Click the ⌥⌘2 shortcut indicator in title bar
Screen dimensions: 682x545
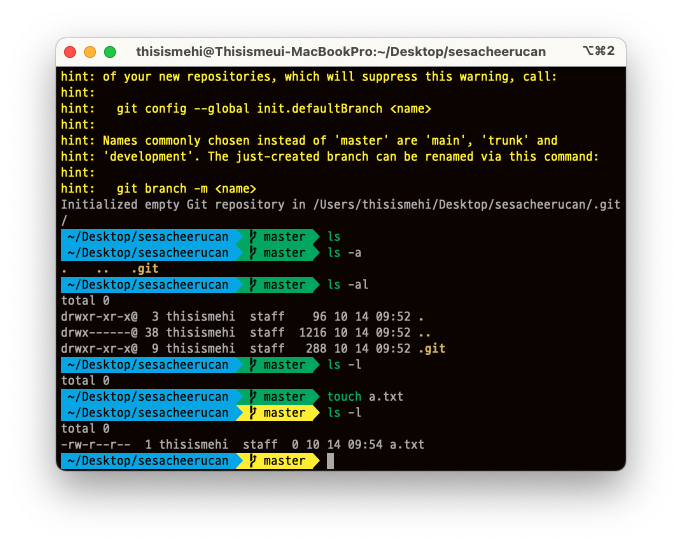pos(598,51)
